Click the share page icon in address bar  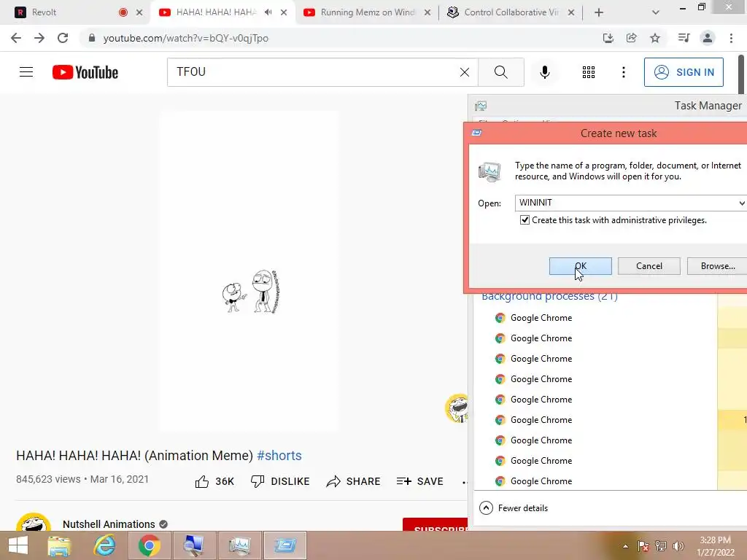631,38
